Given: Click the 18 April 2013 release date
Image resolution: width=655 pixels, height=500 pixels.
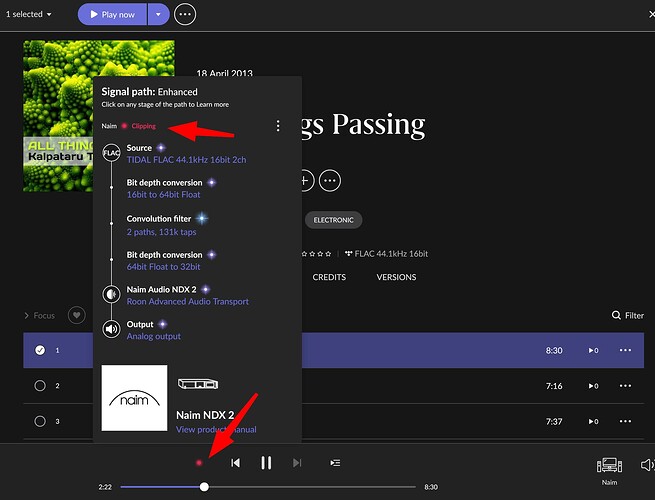Looking at the screenshot, I should coord(224,74).
